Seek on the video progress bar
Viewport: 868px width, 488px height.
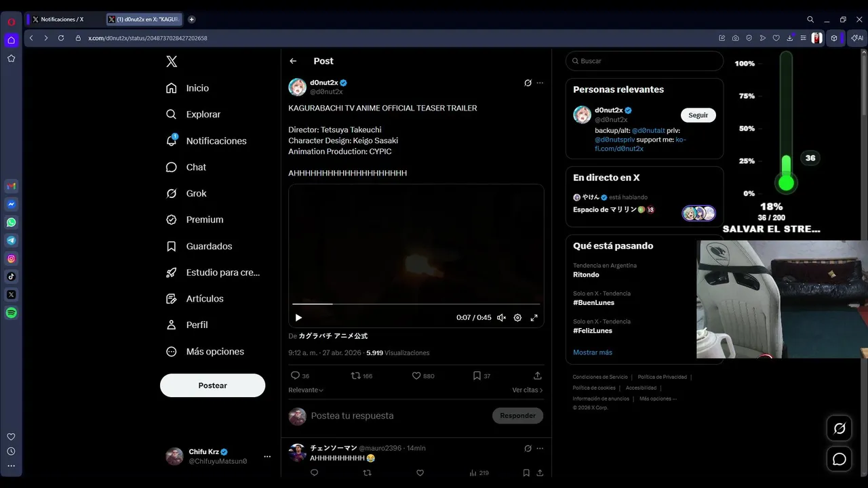coord(416,304)
